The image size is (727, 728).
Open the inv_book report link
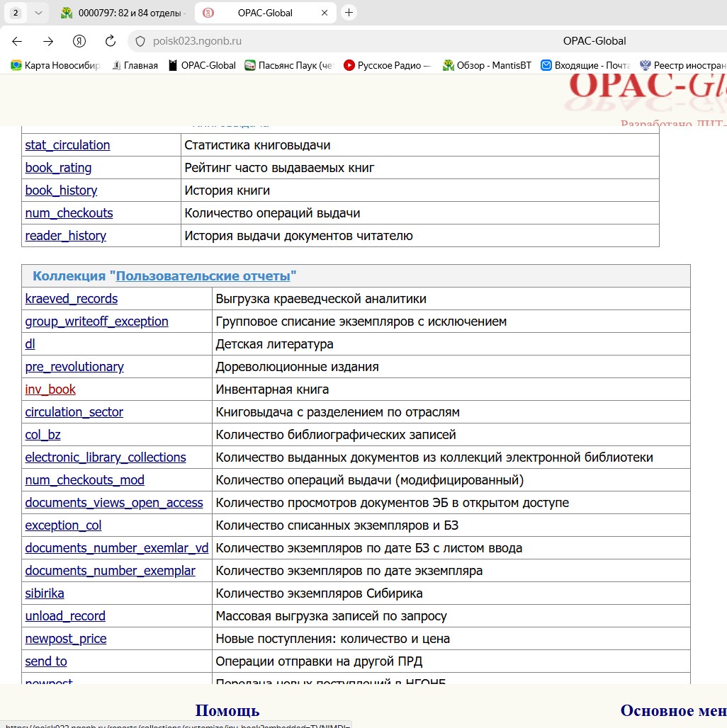point(50,389)
